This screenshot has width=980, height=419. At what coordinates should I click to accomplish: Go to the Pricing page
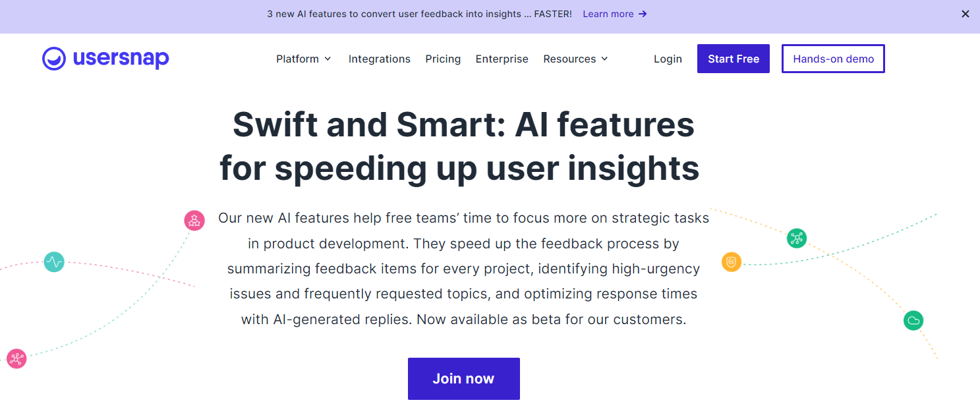pos(443,59)
